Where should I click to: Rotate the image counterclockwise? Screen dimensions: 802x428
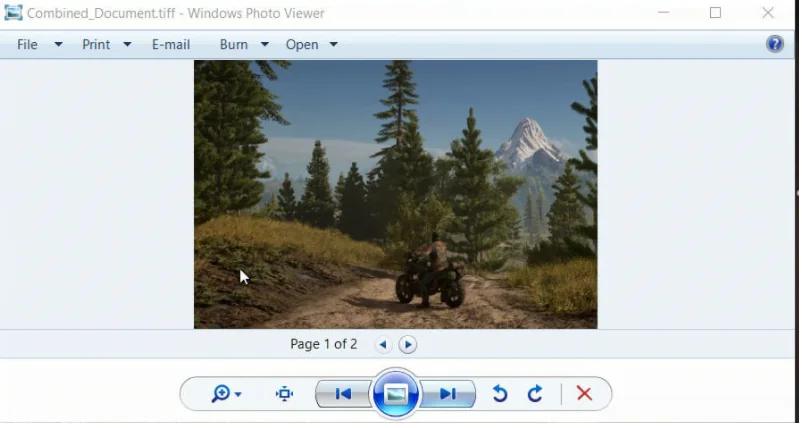pyautogui.click(x=500, y=394)
